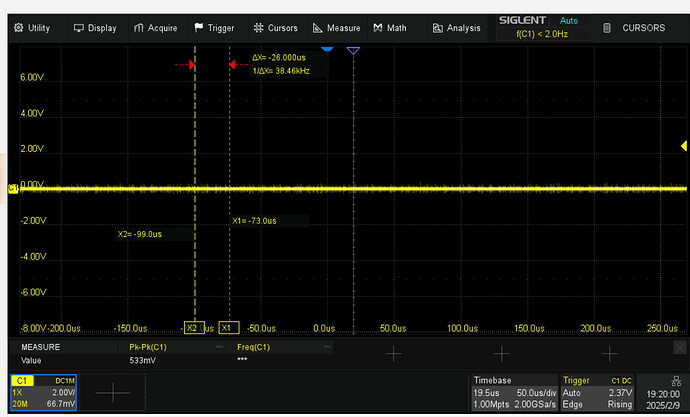Click the Utility gear icon

[18, 28]
